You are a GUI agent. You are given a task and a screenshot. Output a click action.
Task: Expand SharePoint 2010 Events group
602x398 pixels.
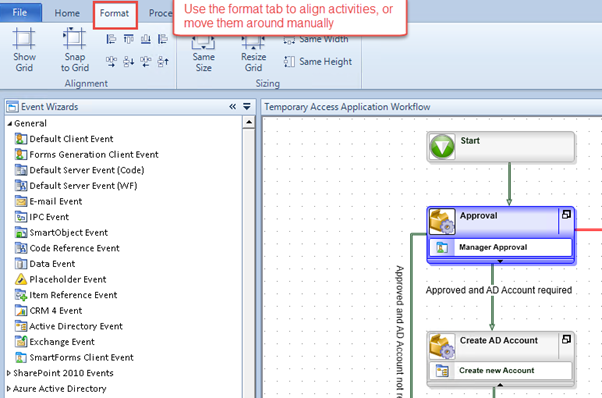[x=9, y=373]
